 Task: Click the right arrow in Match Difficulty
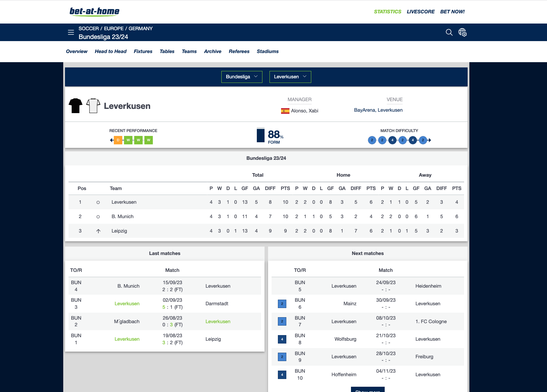pos(429,140)
